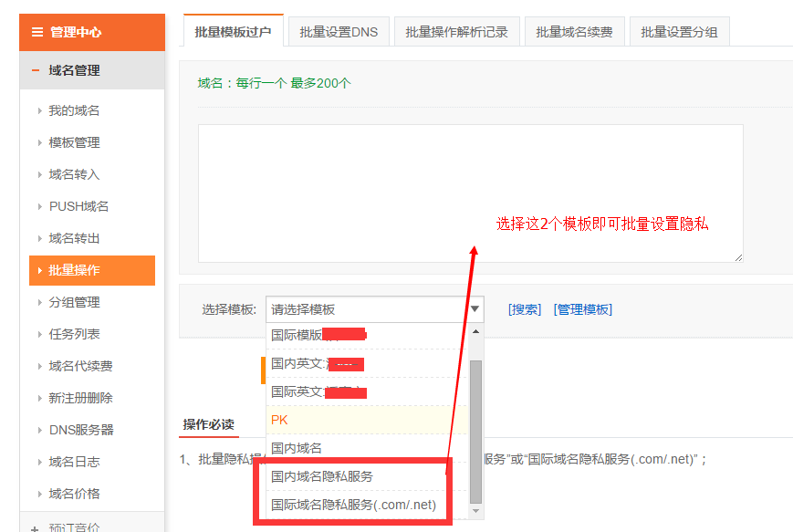The width and height of the screenshot is (793, 532).
Task: Select the 批量域名续费 tab
Action: 574,32
